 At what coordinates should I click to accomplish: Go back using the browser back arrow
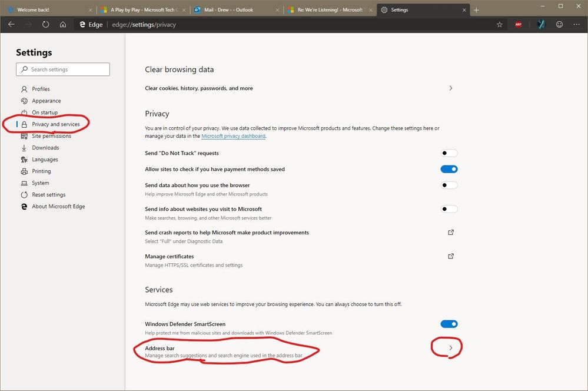point(11,24)
